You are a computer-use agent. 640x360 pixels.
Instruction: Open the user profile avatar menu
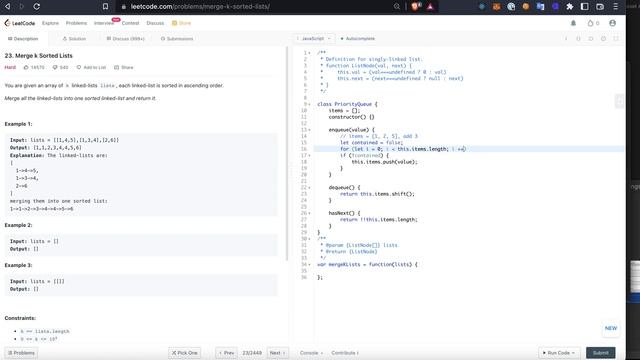pos(612,23)
